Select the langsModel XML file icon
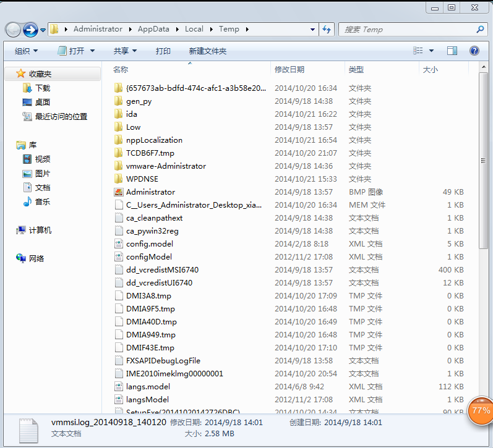Viewport: 493px width, 448px height. (119, 399)
